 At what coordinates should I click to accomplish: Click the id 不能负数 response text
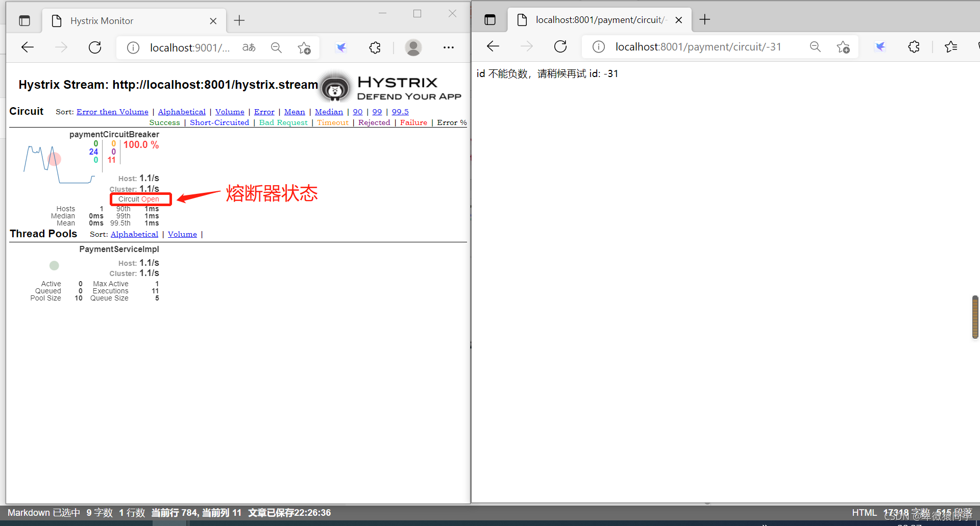pos(547,73)
